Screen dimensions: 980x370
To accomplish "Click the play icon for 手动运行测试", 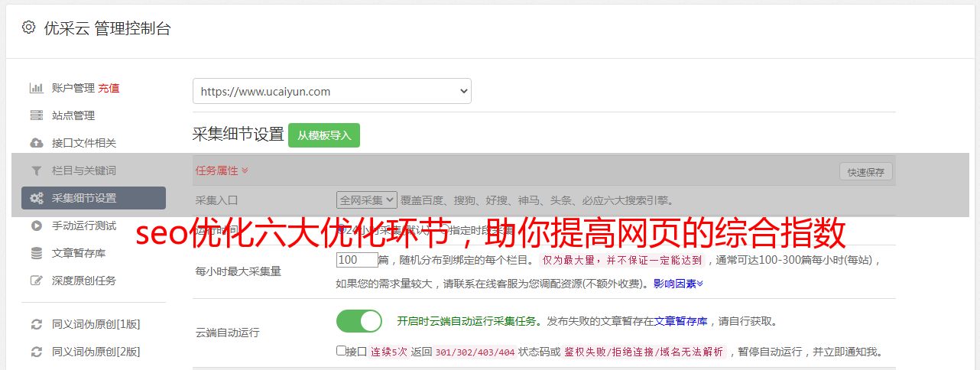I will pyautogui.click(x=36, y=226).
